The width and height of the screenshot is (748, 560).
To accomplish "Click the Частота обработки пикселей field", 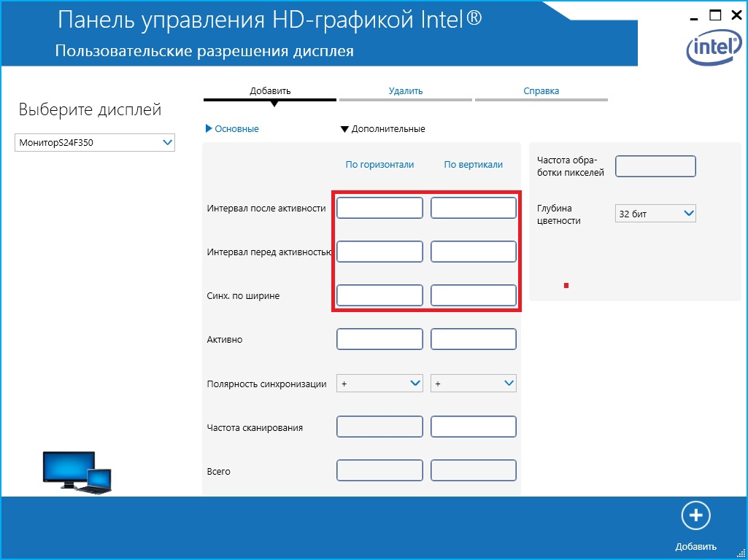I will coord(655,166).
